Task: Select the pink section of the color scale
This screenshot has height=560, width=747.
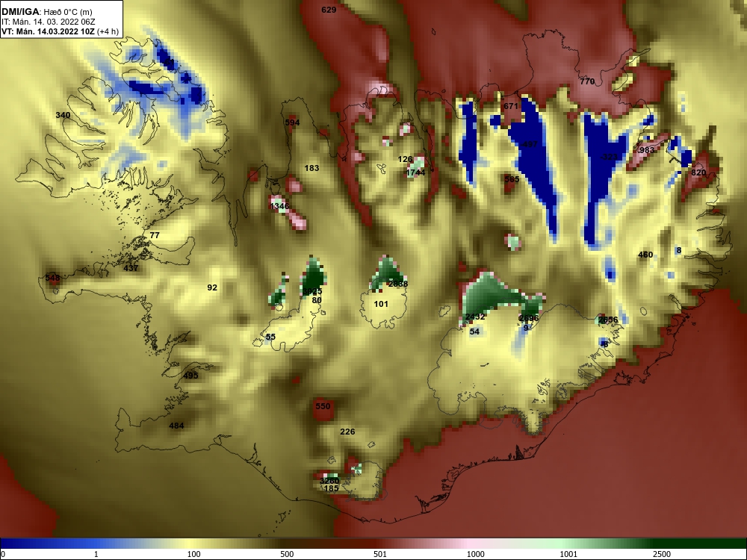Action: [x=469, y=544]
